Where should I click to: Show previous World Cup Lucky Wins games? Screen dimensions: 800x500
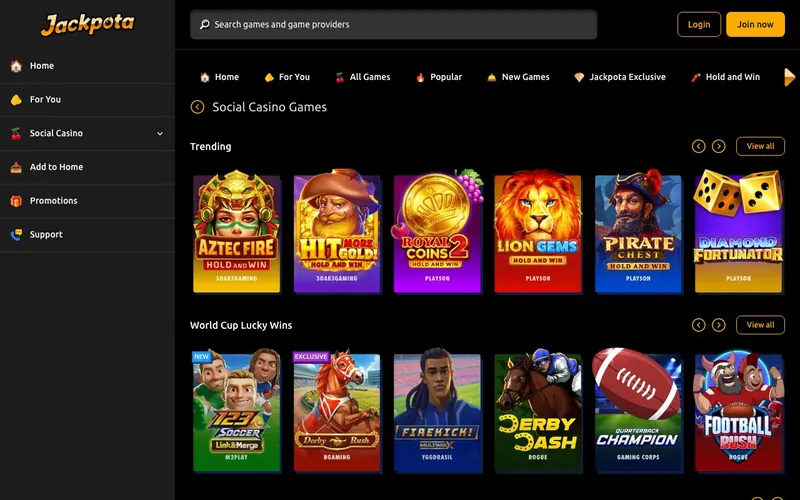[x=698, y=325]
